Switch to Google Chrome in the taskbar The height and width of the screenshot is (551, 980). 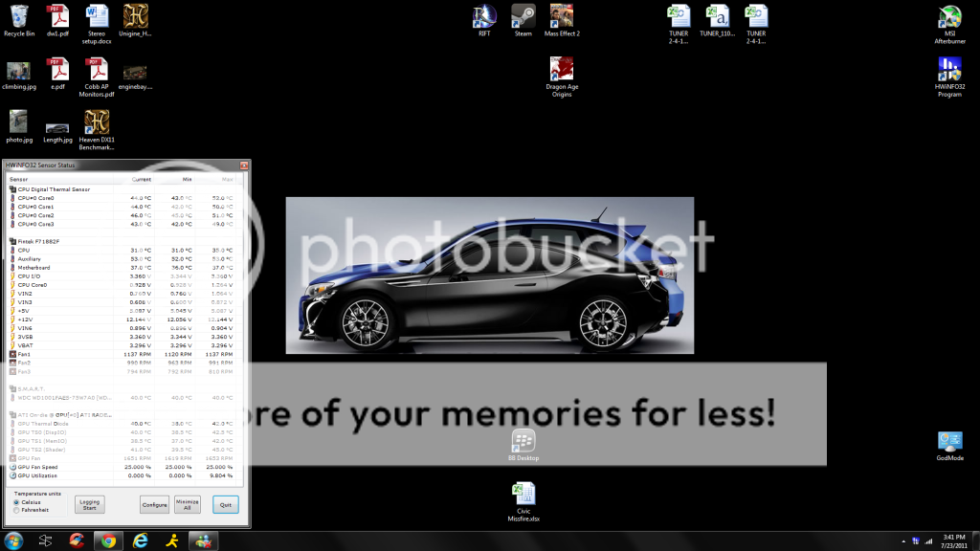pos(109,541)
